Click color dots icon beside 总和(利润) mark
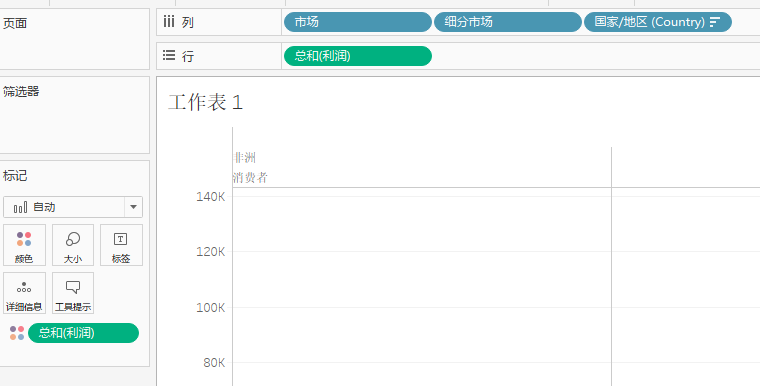Viewport: 760px width, 386px height. coord(17,333)
